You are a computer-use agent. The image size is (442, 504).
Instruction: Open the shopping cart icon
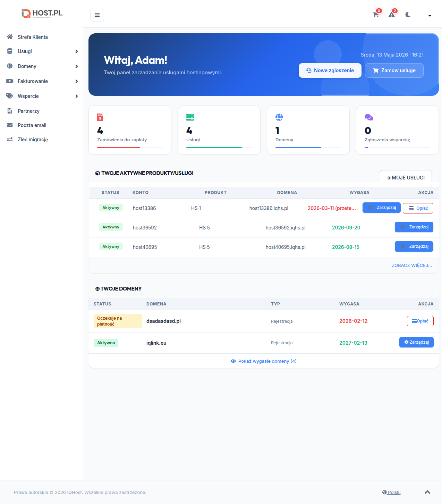[376, 15]
